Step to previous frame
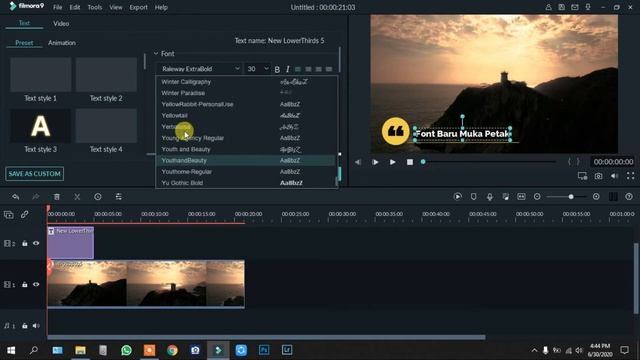 [358, 162]
